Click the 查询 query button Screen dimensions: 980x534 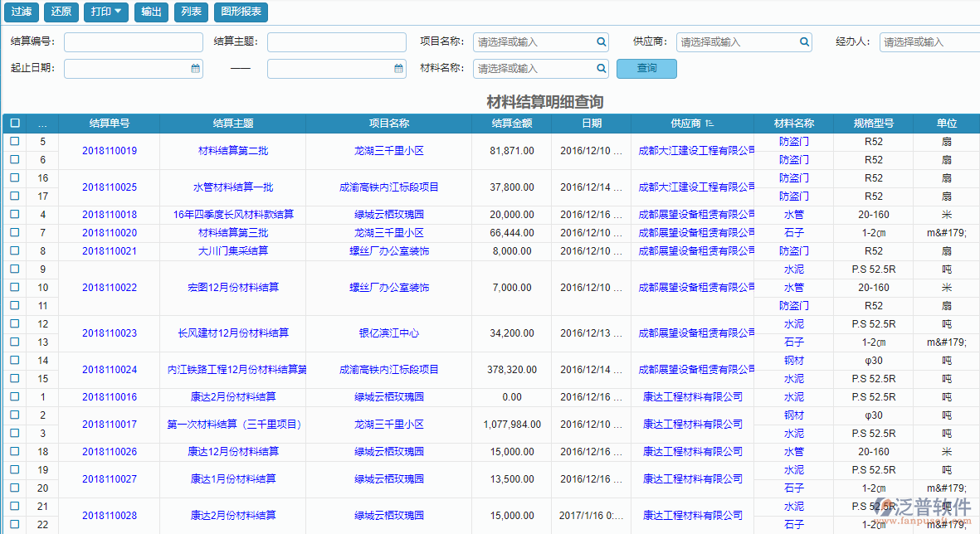tap(646, 69)
